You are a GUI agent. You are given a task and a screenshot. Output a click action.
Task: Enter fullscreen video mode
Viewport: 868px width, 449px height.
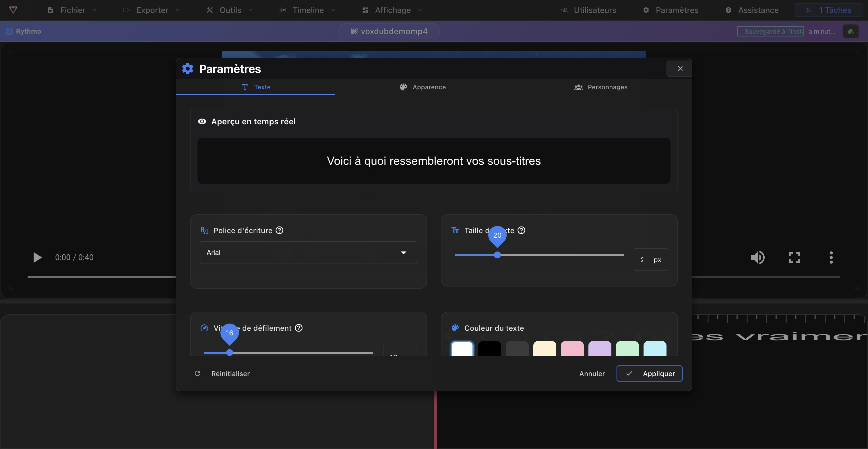(x=794, y=258)
